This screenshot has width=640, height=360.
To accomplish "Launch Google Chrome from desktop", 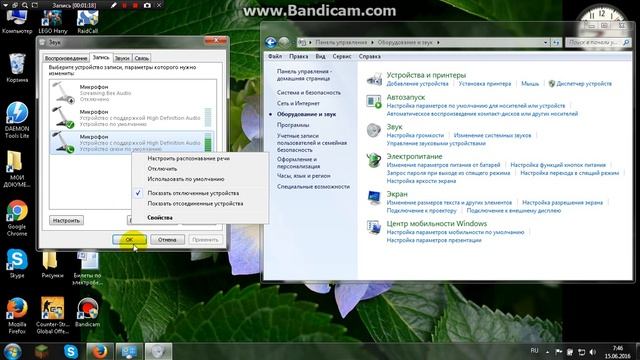I will 17,218.
